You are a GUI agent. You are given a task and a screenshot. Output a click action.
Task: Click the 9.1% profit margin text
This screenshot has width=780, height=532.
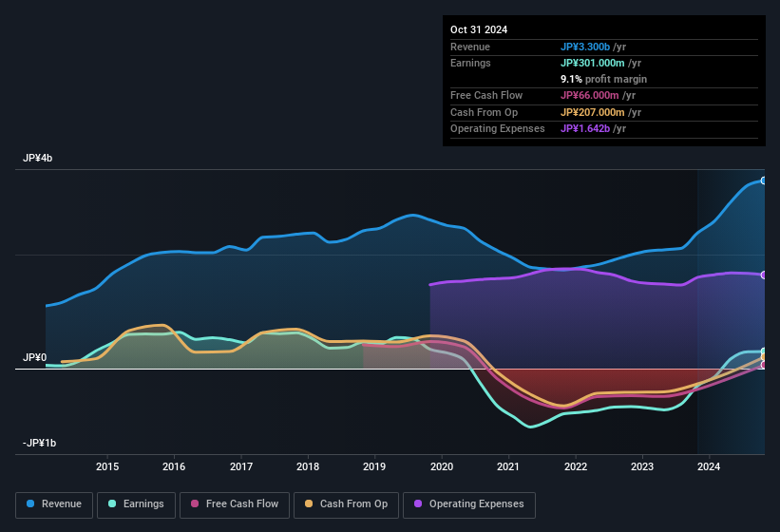click(603, 79)
